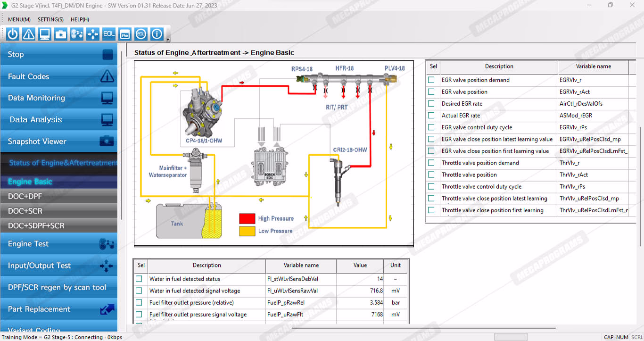Click the camera snapshot toolbar icon
The image size is (644, 341).
click(61, 34)
